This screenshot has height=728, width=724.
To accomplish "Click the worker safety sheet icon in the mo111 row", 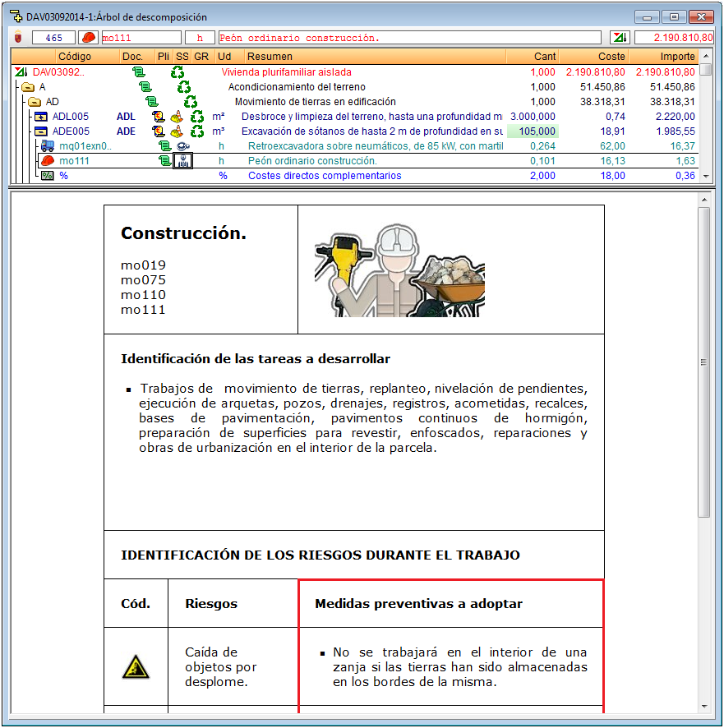I will tap(183, 161).
